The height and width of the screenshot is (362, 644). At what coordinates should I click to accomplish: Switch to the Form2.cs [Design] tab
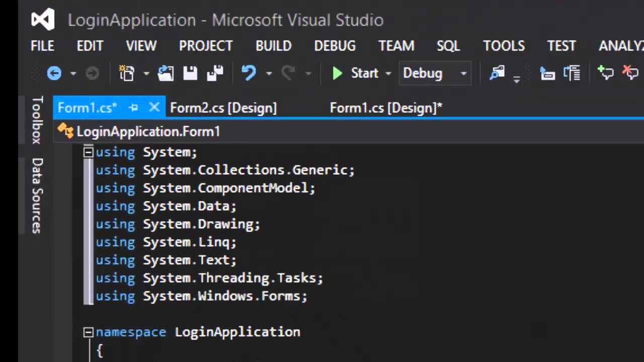coord(223,108)
